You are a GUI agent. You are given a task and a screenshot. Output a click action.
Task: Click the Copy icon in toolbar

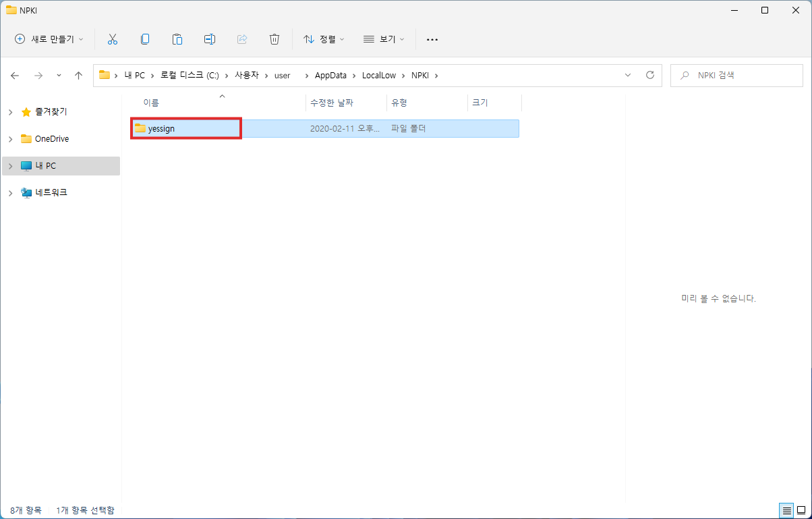point(145,39)
